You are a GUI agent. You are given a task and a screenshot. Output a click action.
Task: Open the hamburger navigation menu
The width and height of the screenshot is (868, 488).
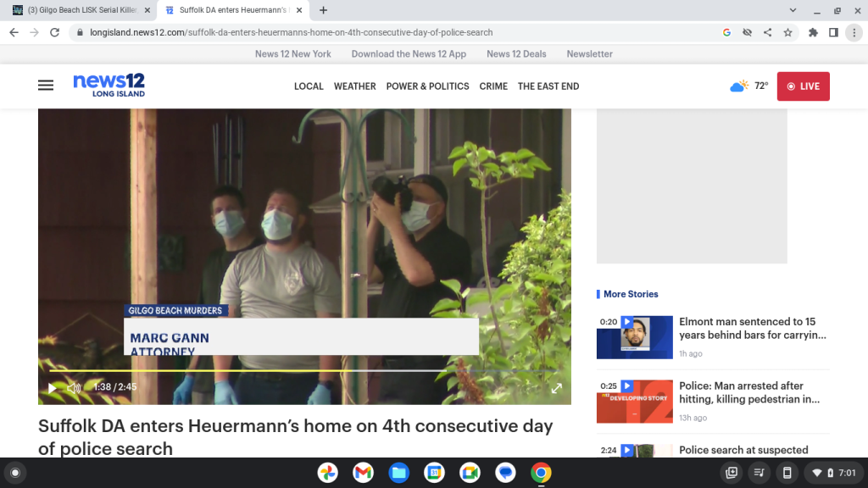pyautogui.click(x=46, y=86)
